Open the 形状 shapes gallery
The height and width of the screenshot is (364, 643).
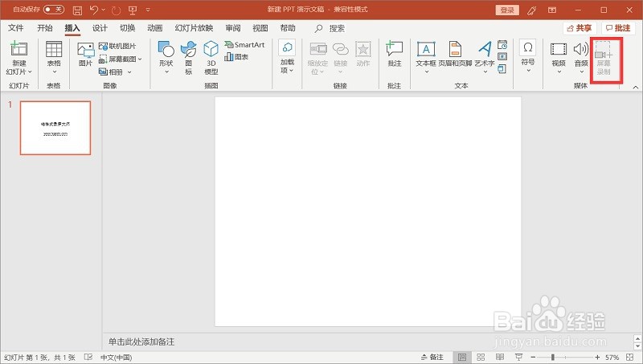pyautogui.click(x=166, y=57)
